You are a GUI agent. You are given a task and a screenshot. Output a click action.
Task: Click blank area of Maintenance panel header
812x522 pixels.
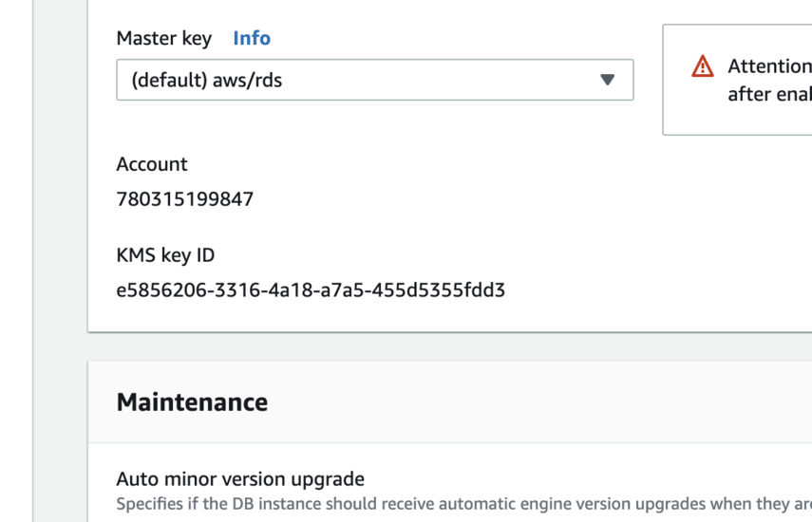pyautogui.click(x=532, y=402)
